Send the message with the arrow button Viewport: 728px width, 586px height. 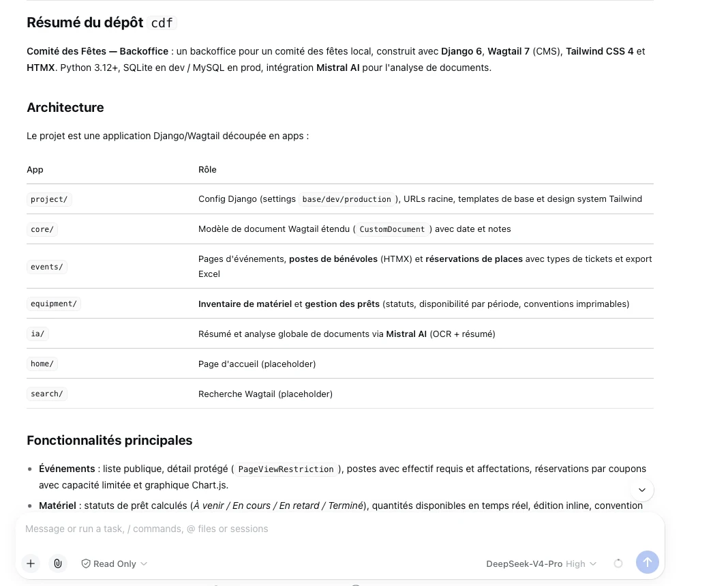647,562
